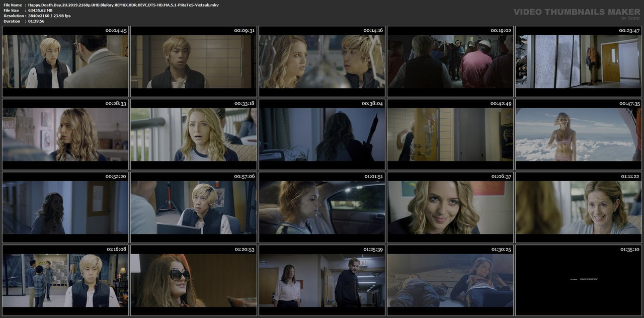Viewport: 644px width, 318px height.
Task: Select the resolution value 3840x2160 / 23.98 fps
Action: point(49,16)
